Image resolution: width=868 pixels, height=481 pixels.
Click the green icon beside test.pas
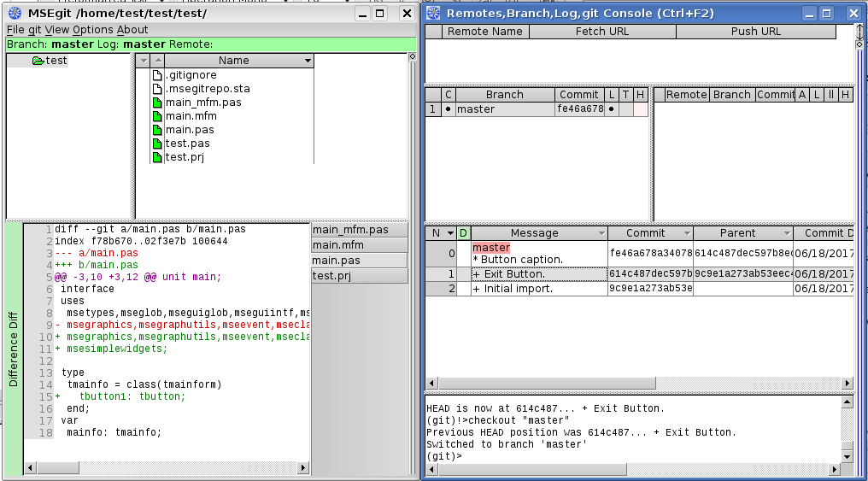(157, 144)
